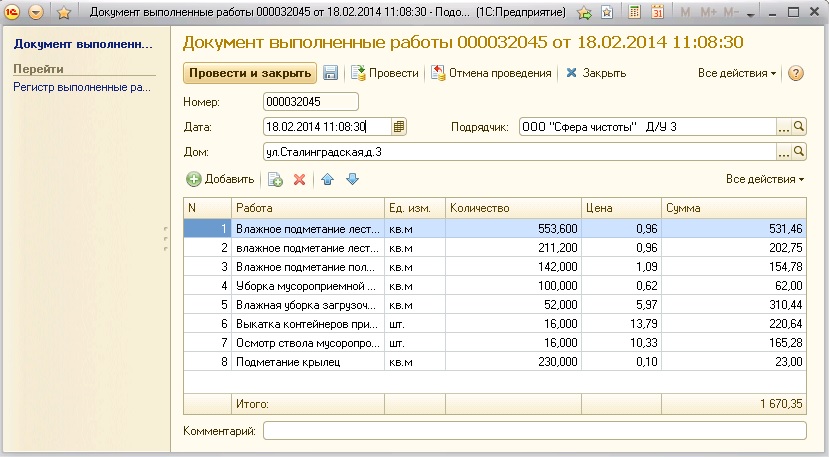Screen dimensions: 829x457
Task: Open help with question mark icon
Action: pos(796,73)
